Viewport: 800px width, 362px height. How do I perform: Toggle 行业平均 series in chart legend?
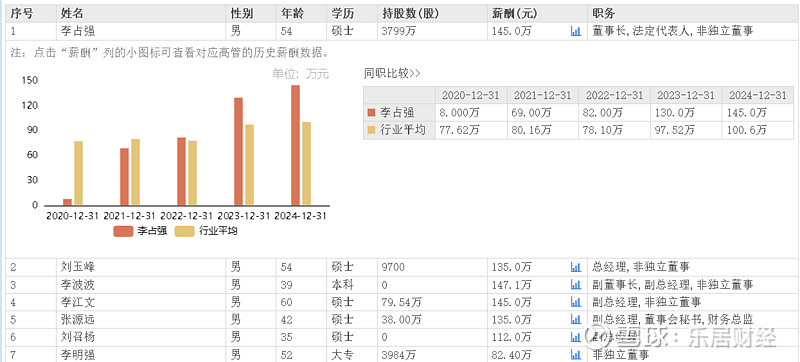206,231
